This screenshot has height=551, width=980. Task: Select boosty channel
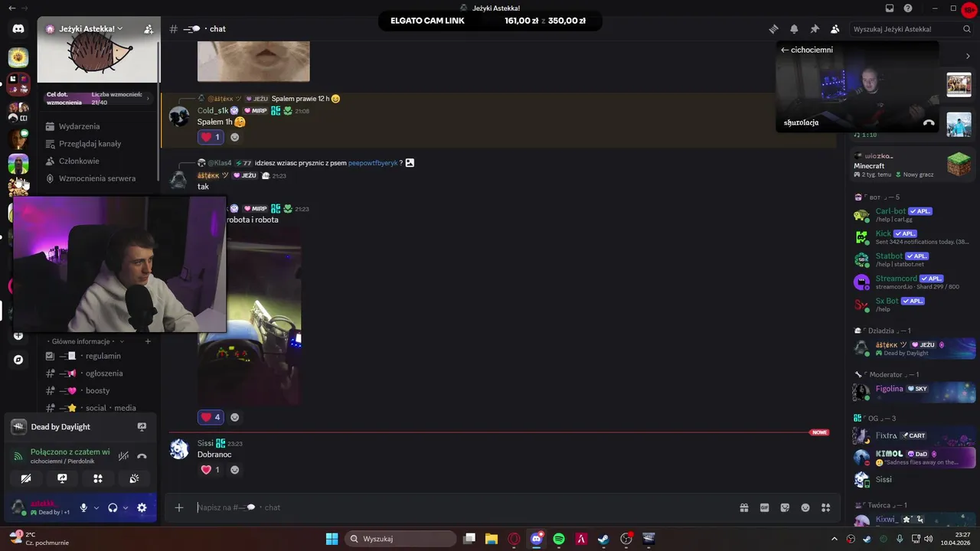point(98,390)
